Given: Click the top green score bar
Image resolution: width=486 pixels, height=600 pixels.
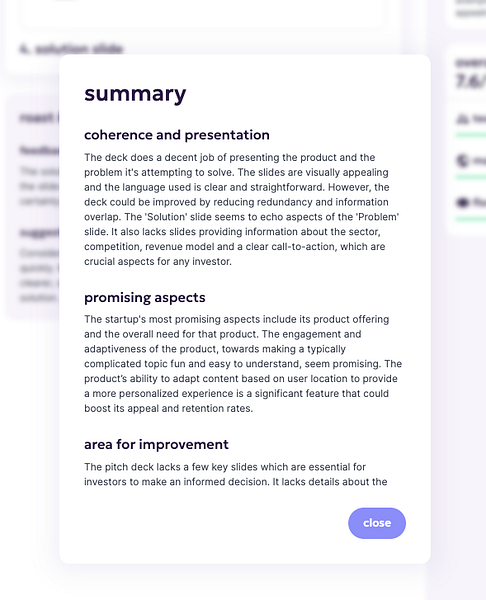Looking at the screenshot, I should coord(470,135).
